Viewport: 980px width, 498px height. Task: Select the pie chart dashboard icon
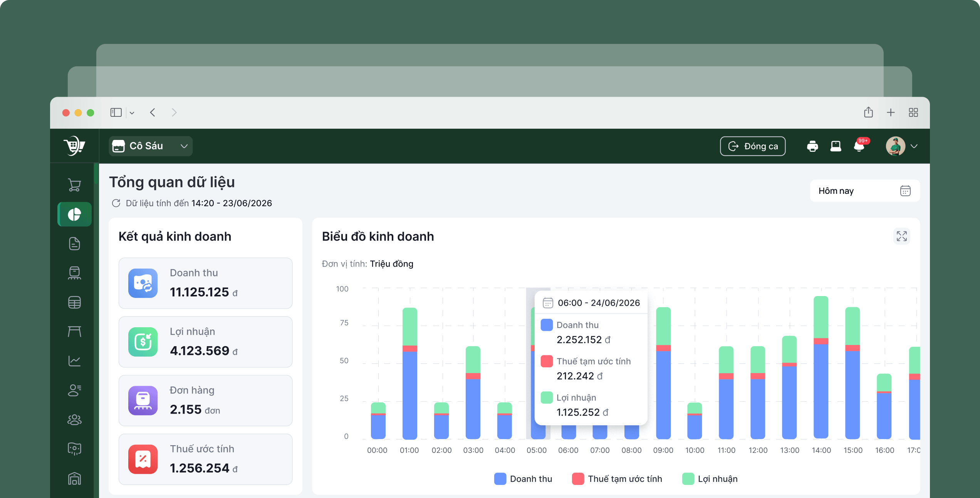(x=74, y=214)
